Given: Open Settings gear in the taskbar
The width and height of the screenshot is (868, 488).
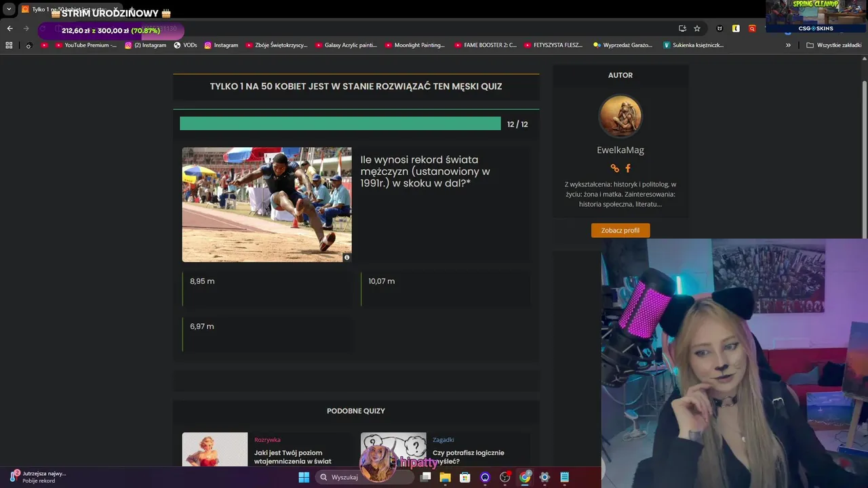Looking at the screenshot, I should tap(544, 477).
